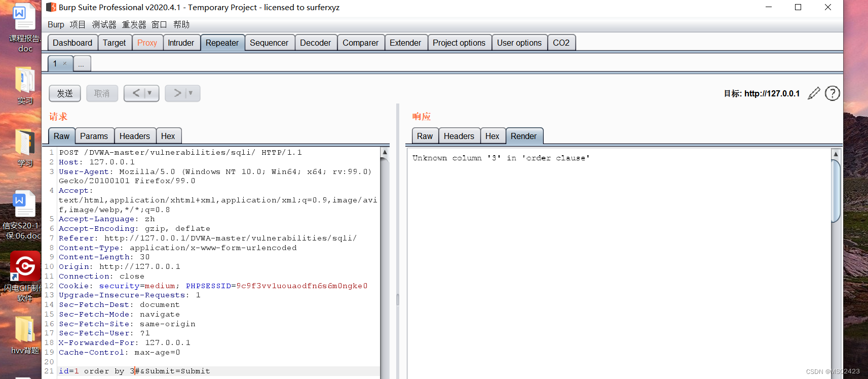Click the Burp Suite logo in title bar
This screenshot has width=868, height=379.
click(51, 7)
